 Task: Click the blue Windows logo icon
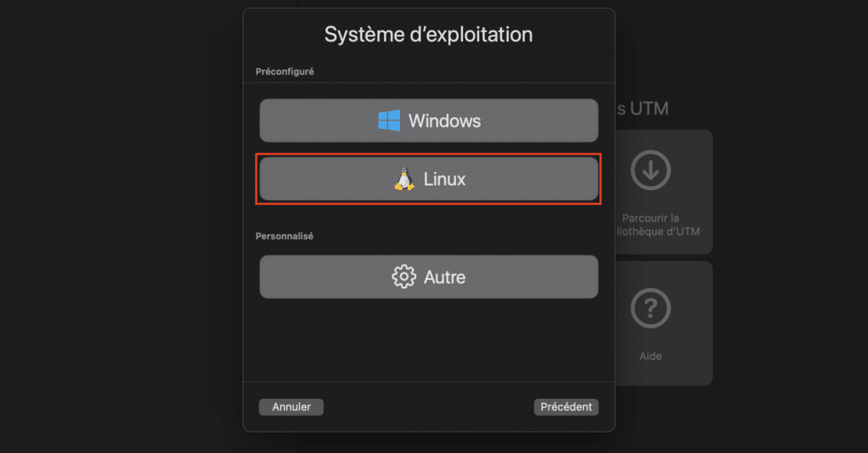(x=389, y=120)
